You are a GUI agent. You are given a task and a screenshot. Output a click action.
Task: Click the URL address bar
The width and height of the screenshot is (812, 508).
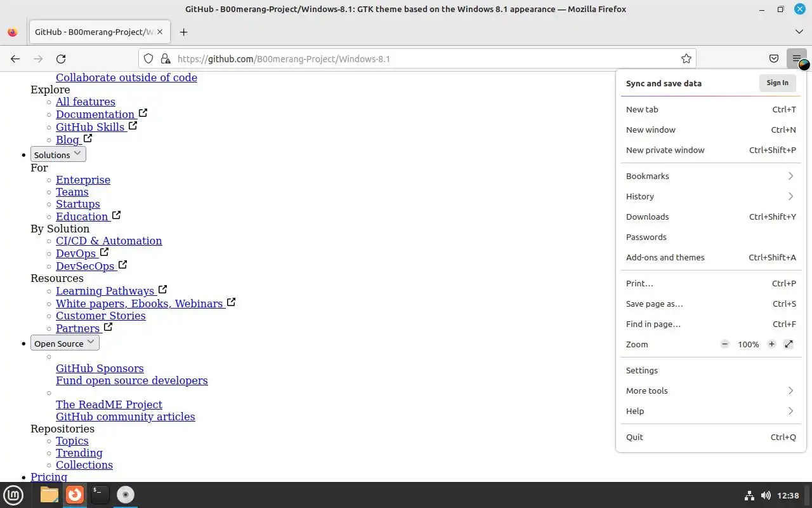point(417,58)
